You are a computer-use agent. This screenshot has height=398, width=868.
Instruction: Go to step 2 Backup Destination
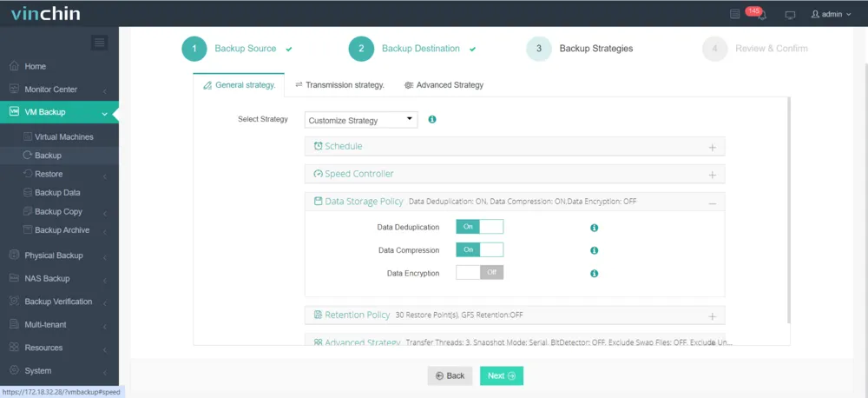tap(411, 49)
